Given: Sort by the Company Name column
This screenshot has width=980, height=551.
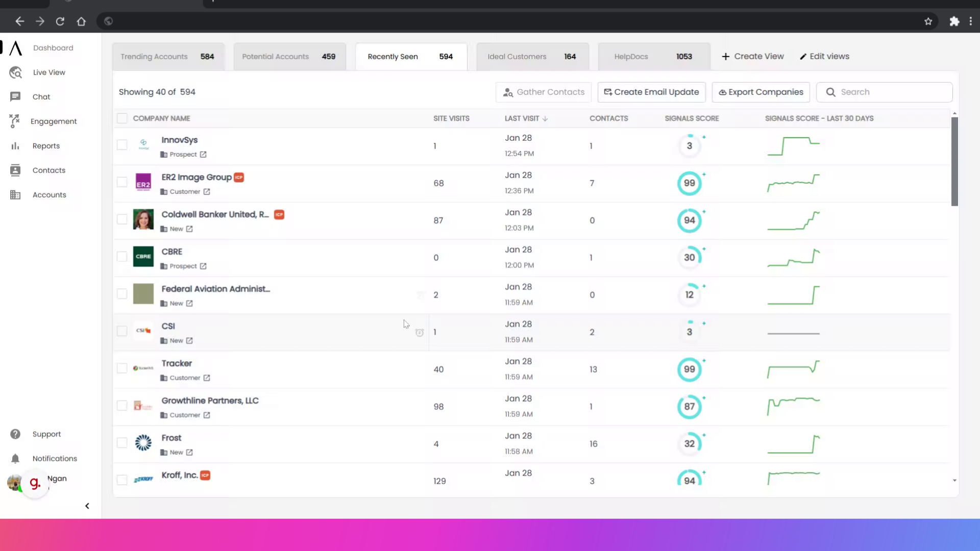Looking at the screenshot, I should [161, 118].
